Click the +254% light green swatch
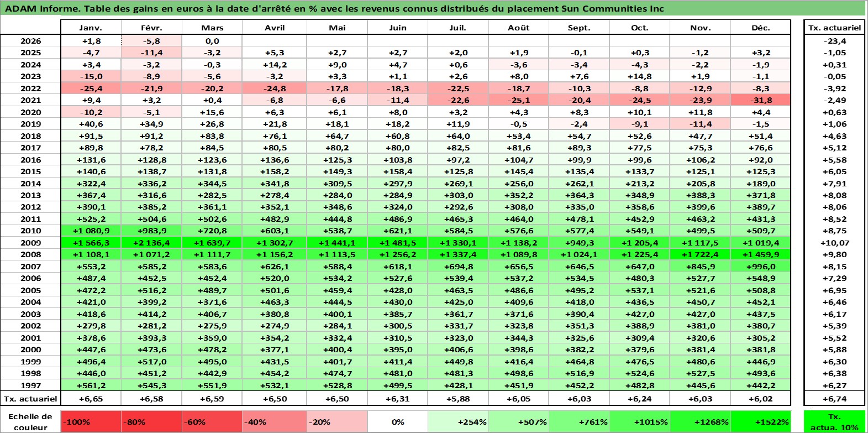 (458, 422)
